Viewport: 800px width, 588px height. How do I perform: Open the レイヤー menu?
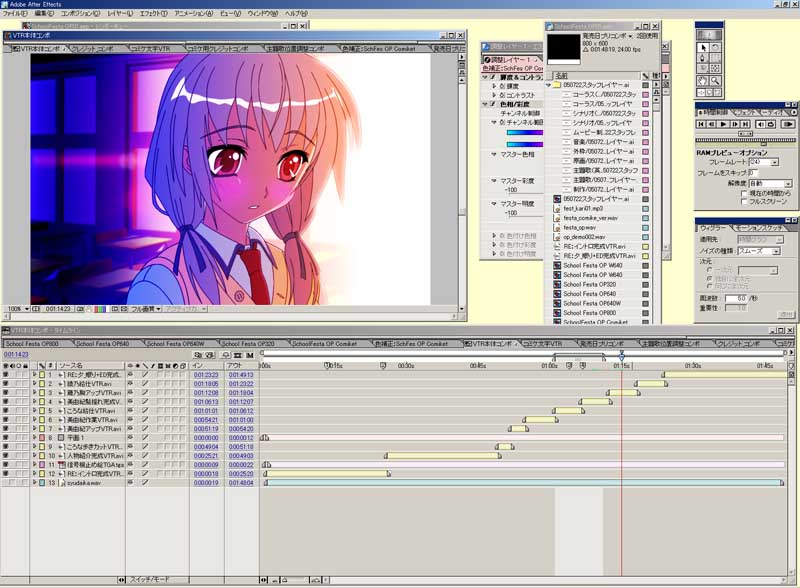[119, 13]
